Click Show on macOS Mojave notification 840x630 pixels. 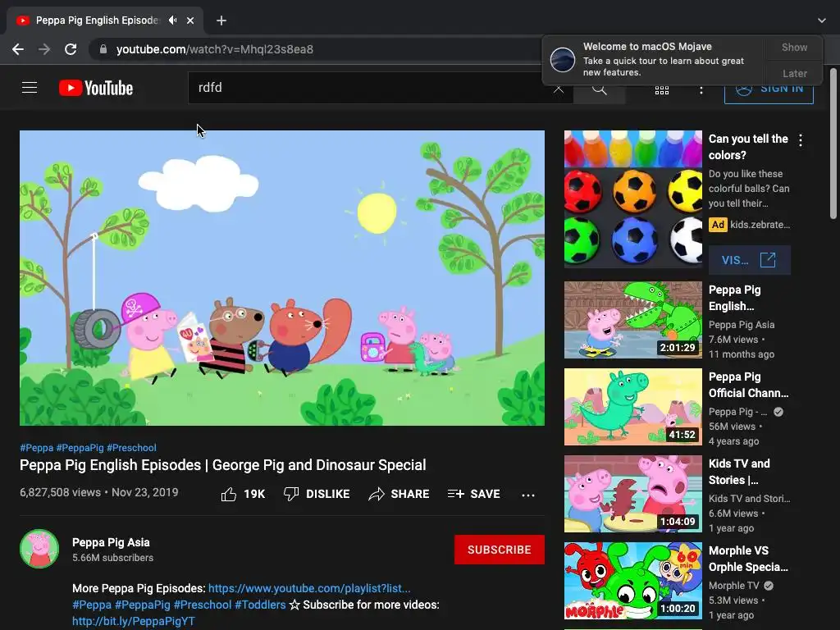click(x=794, y=47)
